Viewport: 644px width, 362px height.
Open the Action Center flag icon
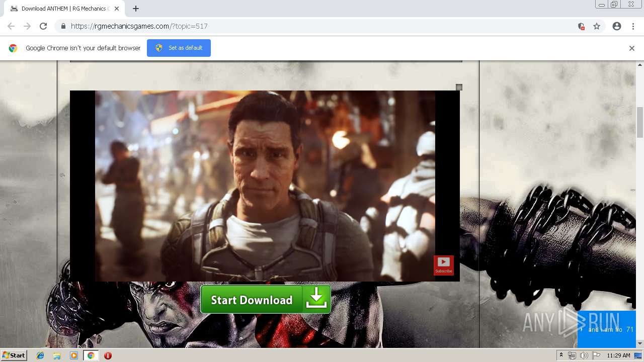596,355
